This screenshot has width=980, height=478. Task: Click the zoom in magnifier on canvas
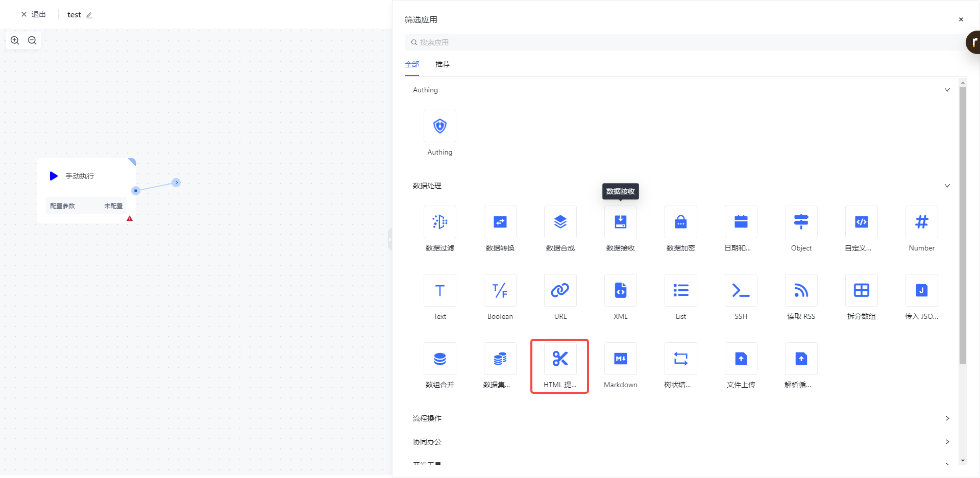[15, 40]
